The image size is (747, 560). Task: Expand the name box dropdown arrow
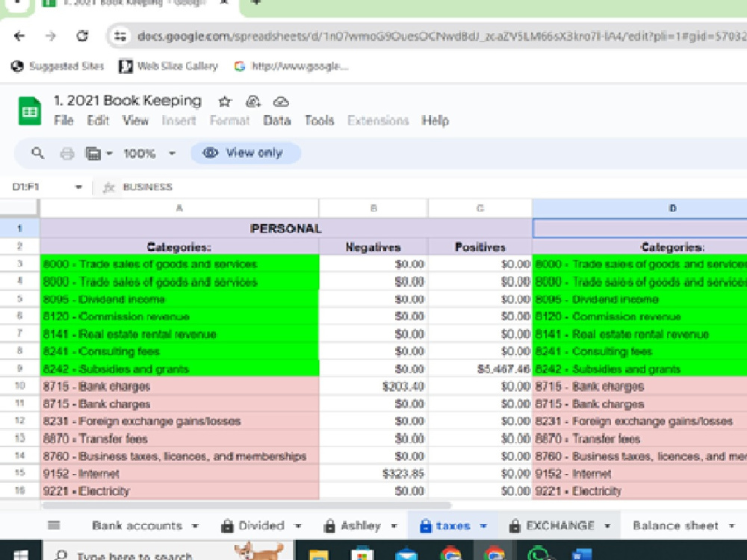[78, 187]
